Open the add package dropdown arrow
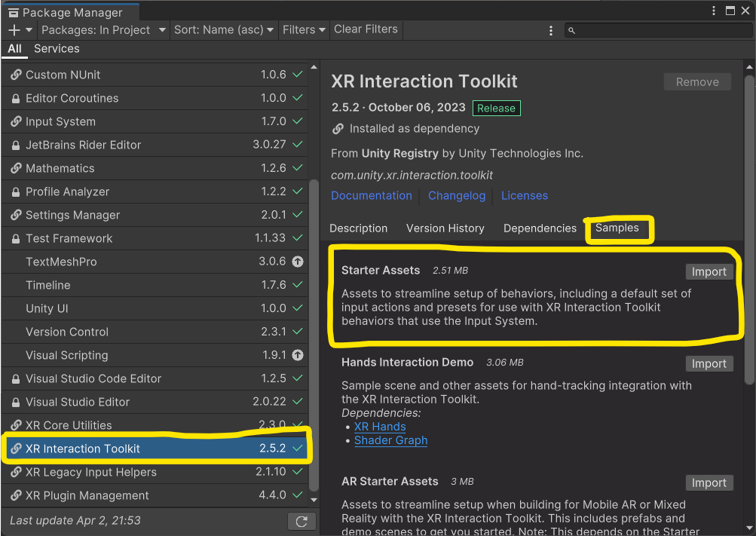The image size is (756, 536). 29,30
